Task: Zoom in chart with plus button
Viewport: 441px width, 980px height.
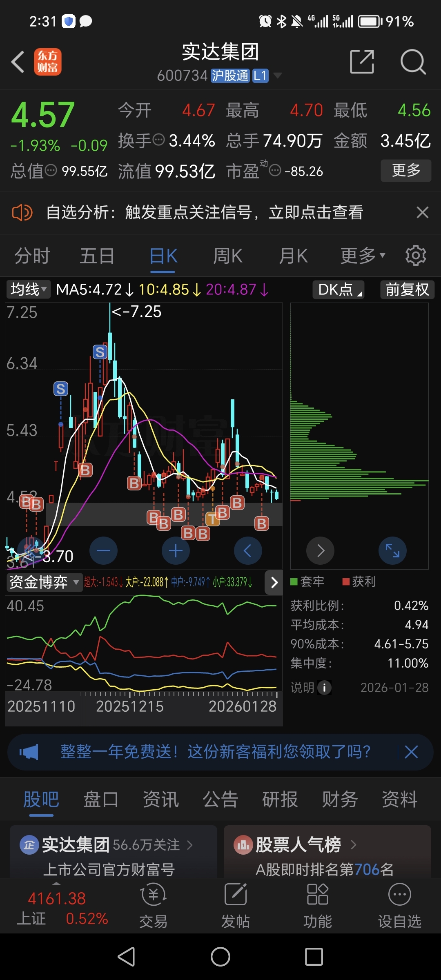Action: (176, 550)
